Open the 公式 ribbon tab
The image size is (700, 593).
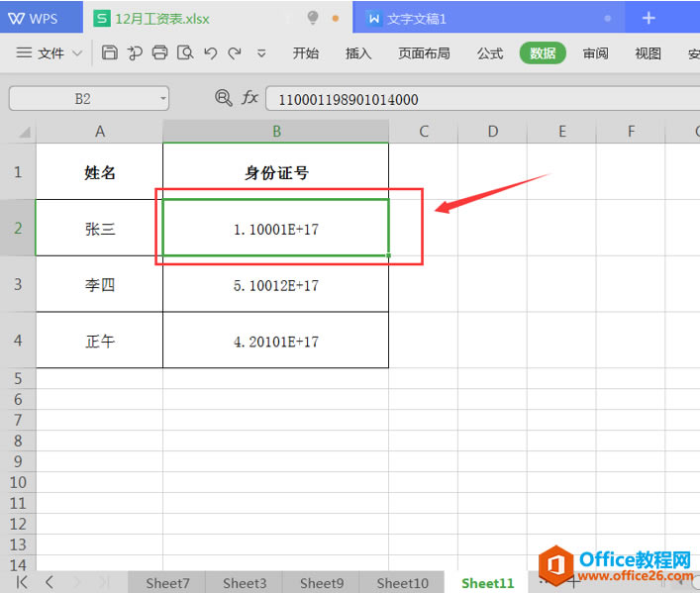point(490,53)
